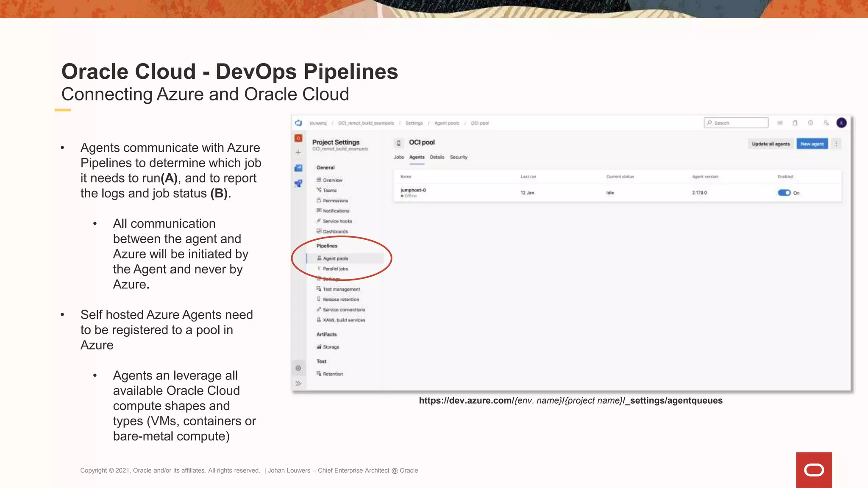Image resolution: width=868 pixels, height=488 pixels.
Task: Open the Details tab
Action: pyautogui.click(x=437, y=157)
